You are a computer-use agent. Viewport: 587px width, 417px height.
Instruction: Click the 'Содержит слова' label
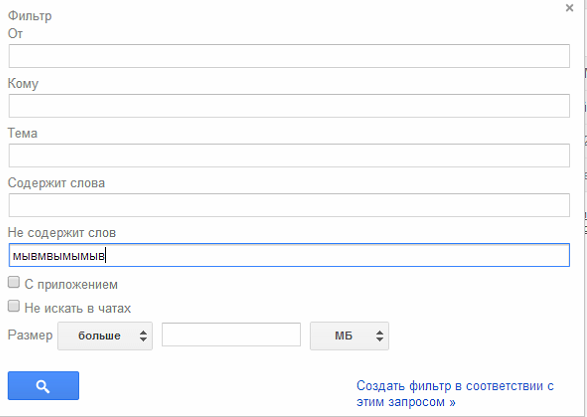[56, 183]
